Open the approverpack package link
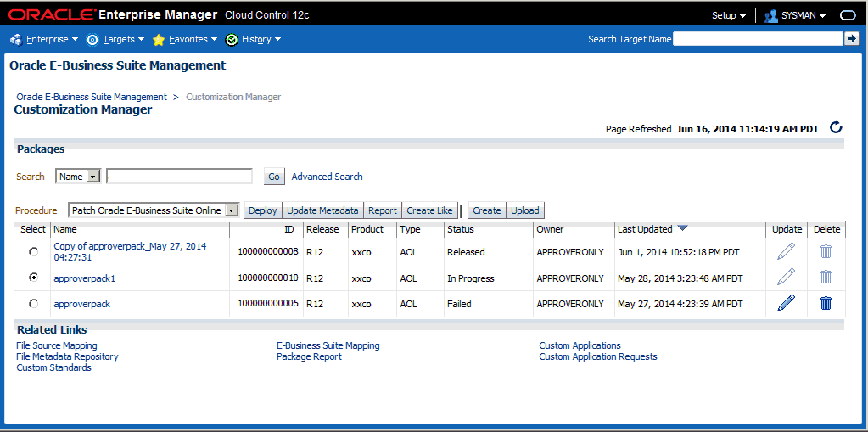 tap(82, 304)
